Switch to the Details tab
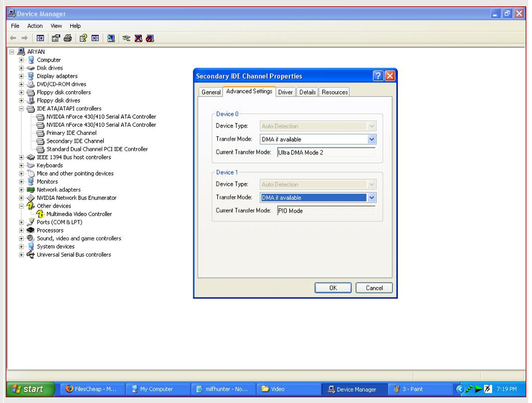Viewport: 532px width, 403px height. 307,92
